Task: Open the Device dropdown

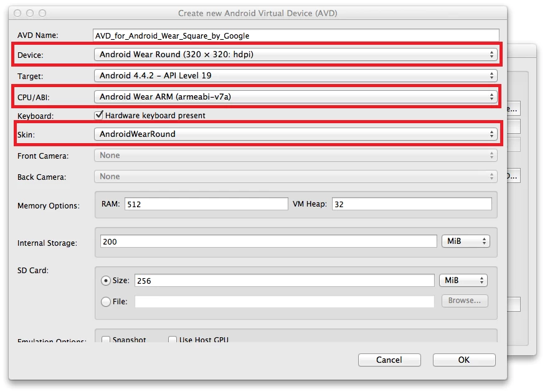Action: tap(296, 55)
